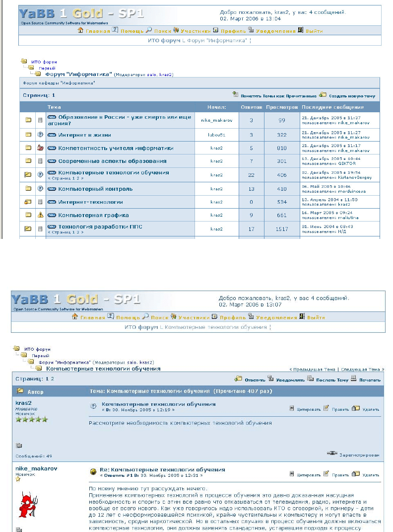Click the IP icon beside Зарегистрирован in the kras2 post
393x532 pixels.
click(332, 453)
